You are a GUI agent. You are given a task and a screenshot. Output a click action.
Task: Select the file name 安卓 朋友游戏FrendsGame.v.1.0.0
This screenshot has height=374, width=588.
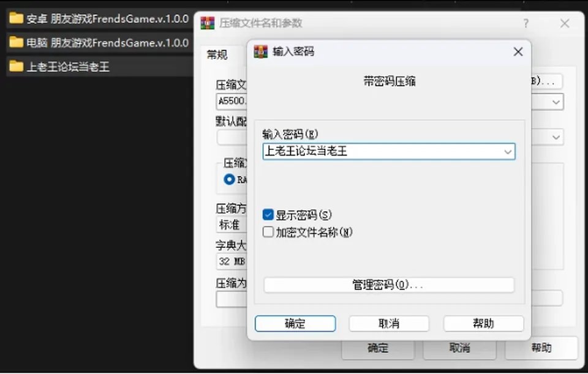[x=108, y=18]
